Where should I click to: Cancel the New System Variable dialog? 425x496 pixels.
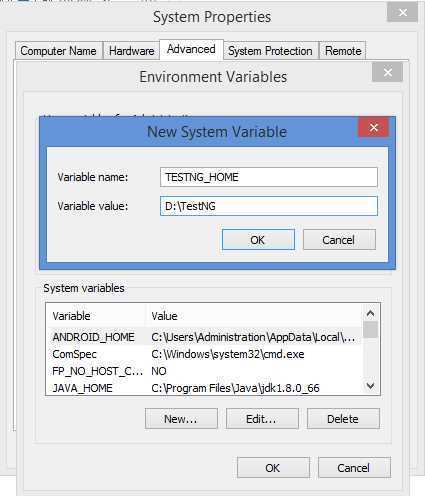coord(339,240)
